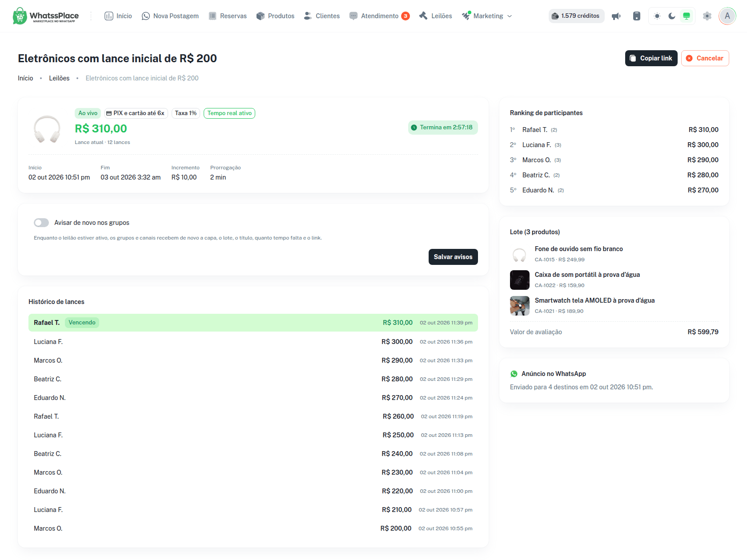Click the 'Tempo real ativo' badge
The width and height of the screenshot is (747, 560).
point(229,113)
